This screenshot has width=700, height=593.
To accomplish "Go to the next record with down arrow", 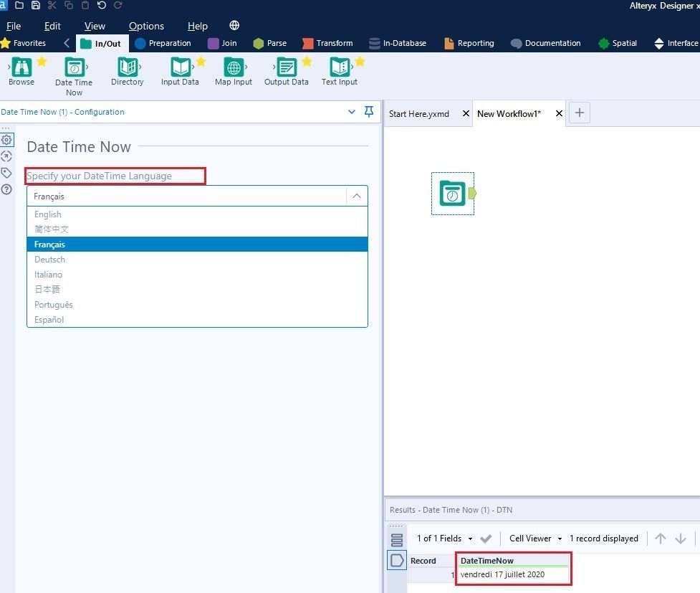I will [681, 539].
